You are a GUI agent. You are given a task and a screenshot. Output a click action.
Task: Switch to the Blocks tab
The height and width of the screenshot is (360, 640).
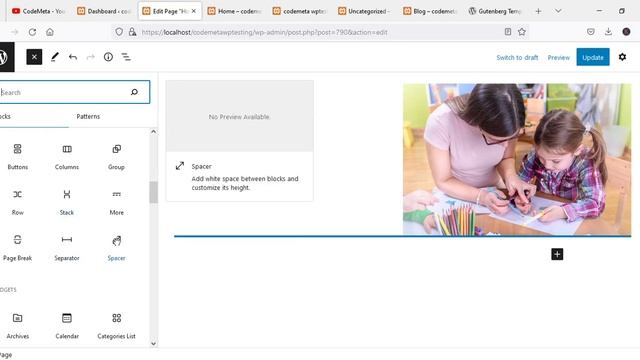(x=5, y=117)
